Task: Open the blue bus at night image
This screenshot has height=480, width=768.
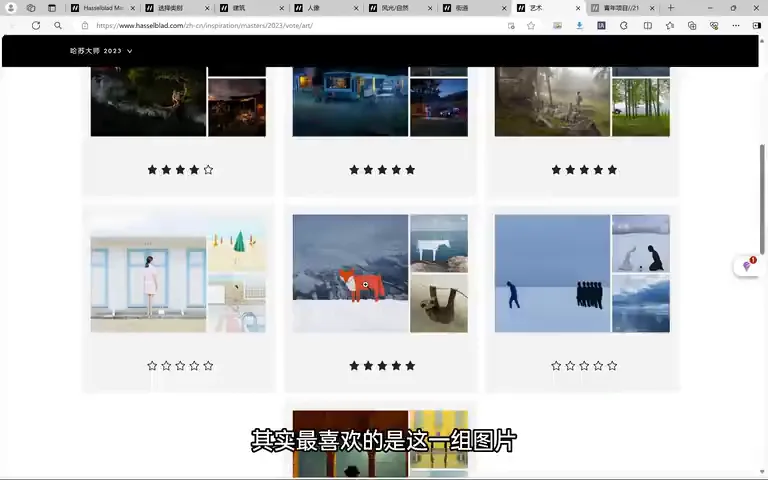Action: [350, 101]
